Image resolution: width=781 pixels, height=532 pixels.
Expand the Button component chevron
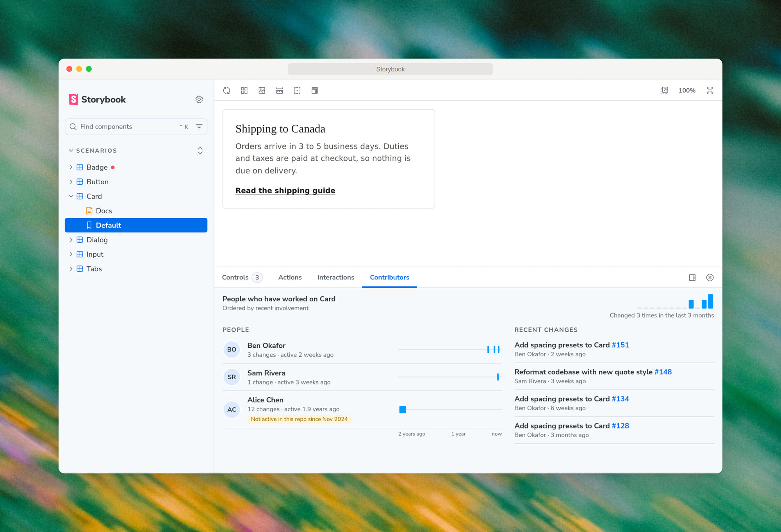(71, 182)
